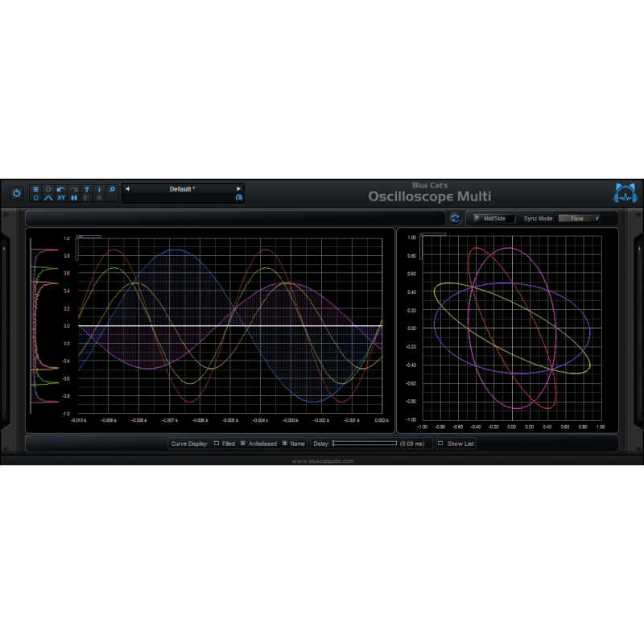644x644 pixels.
Task: Click the undo arrow icon
Action: (x=60, y=188)
